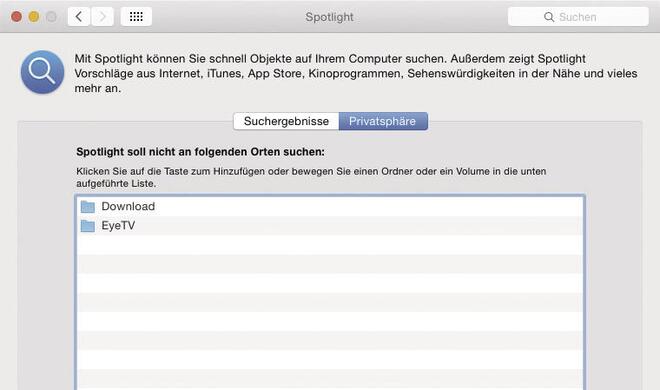
Task: Switch to the Suchergebnisse tab
Action: click(286, 121)
